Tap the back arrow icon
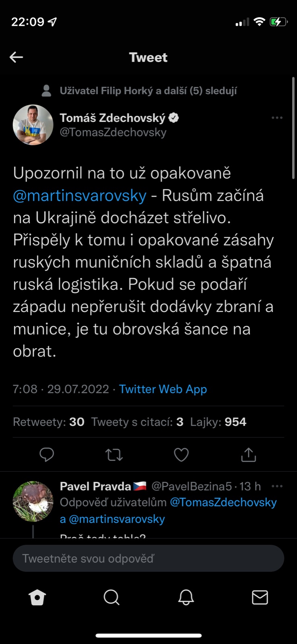This screenshot has height=644, width=297. [x=16, y=57]
